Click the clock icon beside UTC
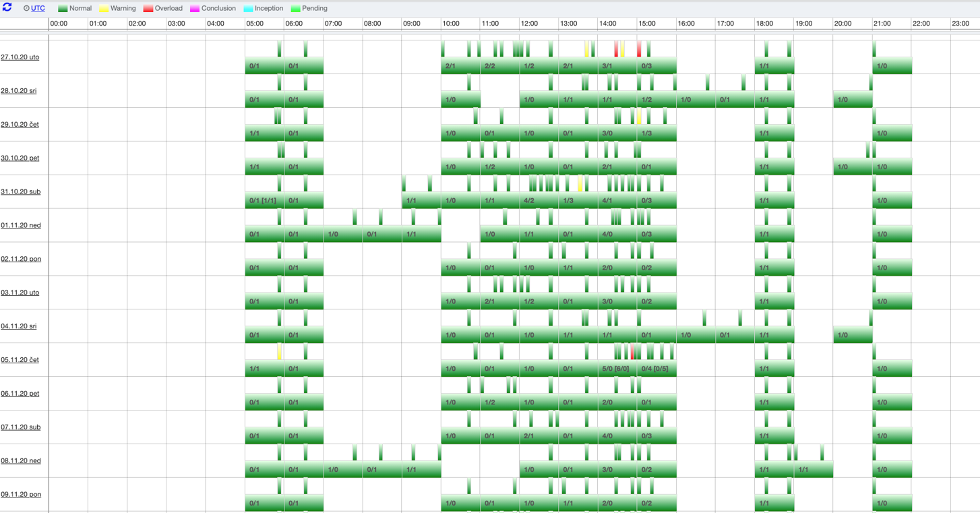Screen dimensions: 980x513 pos(26,9)
